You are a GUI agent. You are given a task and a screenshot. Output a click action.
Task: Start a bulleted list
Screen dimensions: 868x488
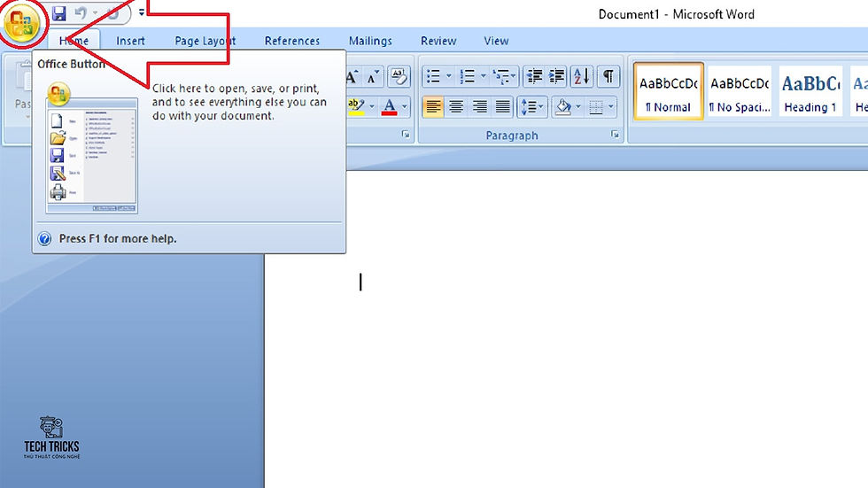pos(433,76)
